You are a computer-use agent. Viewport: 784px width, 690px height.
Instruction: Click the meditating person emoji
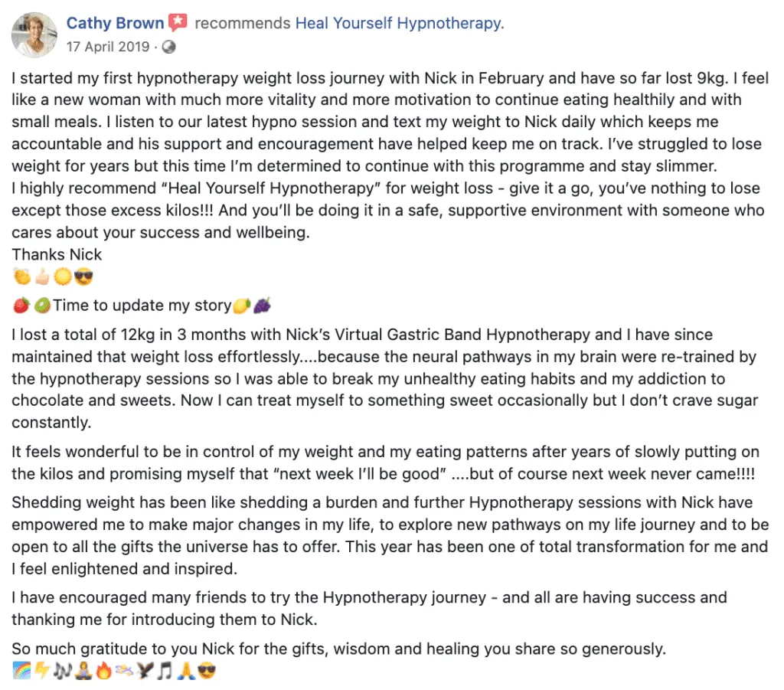[x=83, y=671]
